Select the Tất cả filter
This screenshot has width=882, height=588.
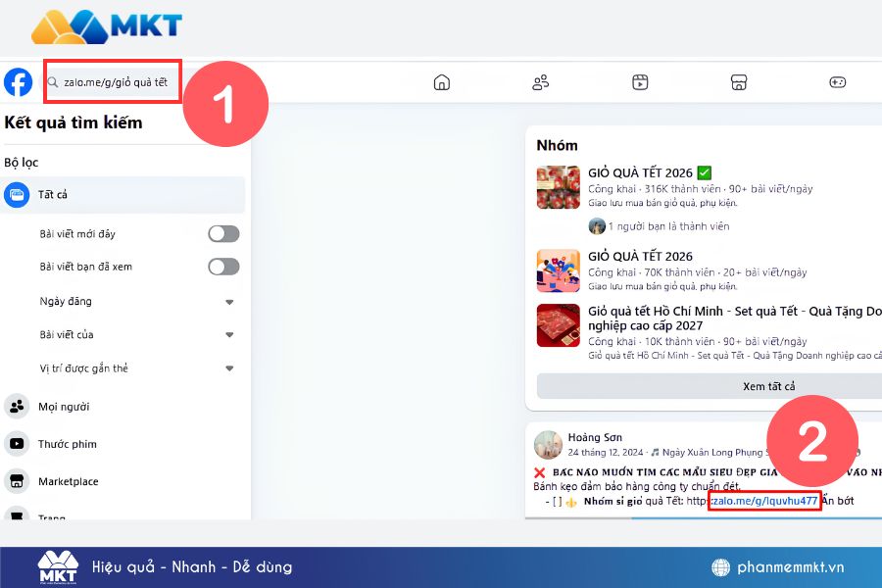point(122,195)
